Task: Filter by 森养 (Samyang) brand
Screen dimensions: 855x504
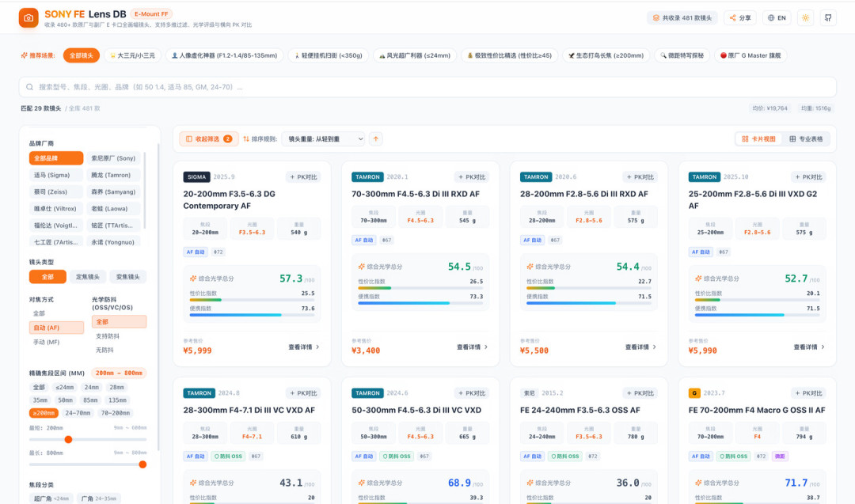Action: (x=113, y=191)
